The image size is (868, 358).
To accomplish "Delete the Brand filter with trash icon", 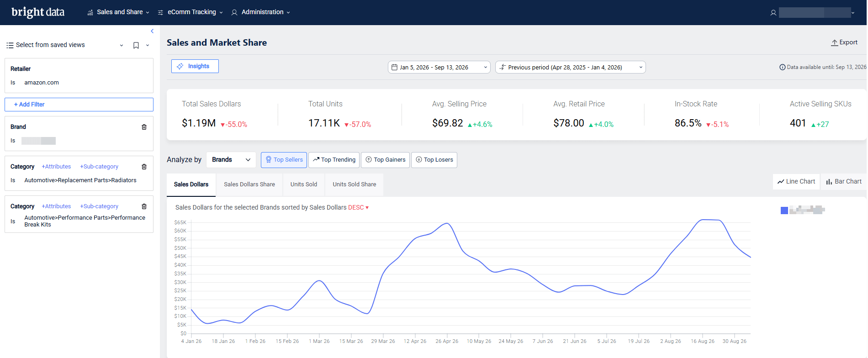I will (x=144, y=127).
